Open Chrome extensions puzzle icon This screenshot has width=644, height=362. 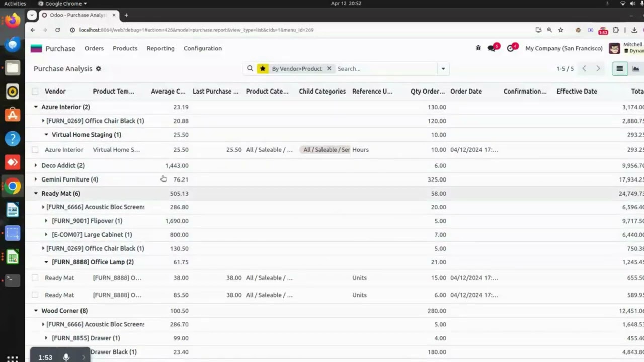point(616,30)
